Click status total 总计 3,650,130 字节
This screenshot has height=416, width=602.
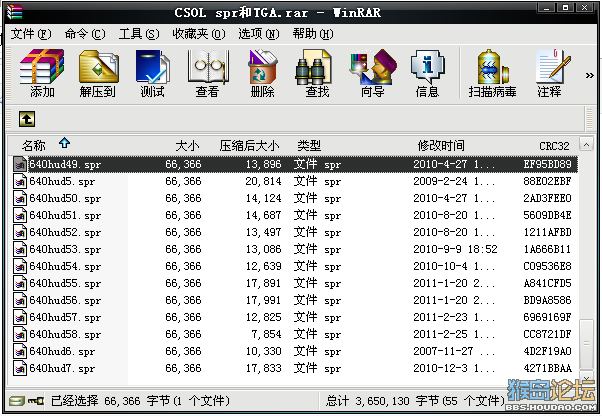[x=382, y=401]
